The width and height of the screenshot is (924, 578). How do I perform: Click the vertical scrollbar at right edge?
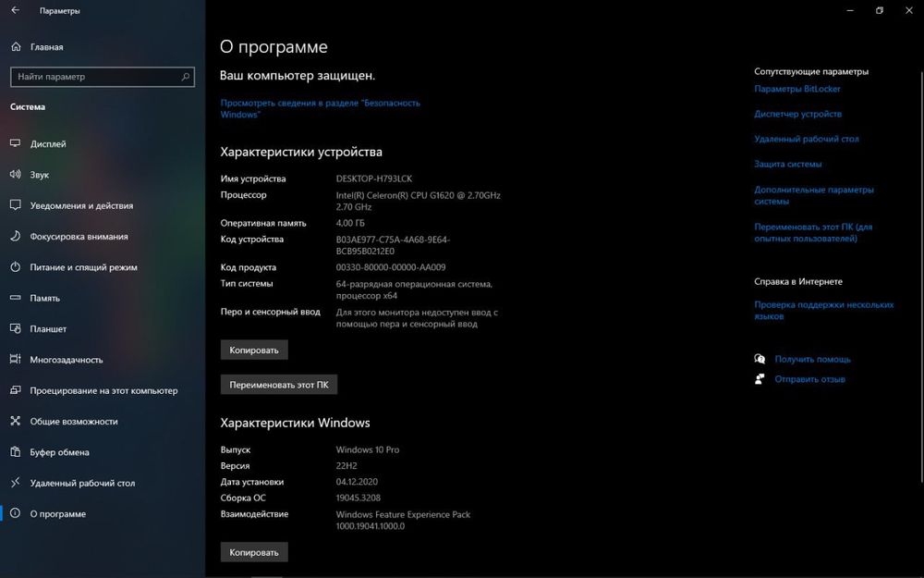point(921,277)
